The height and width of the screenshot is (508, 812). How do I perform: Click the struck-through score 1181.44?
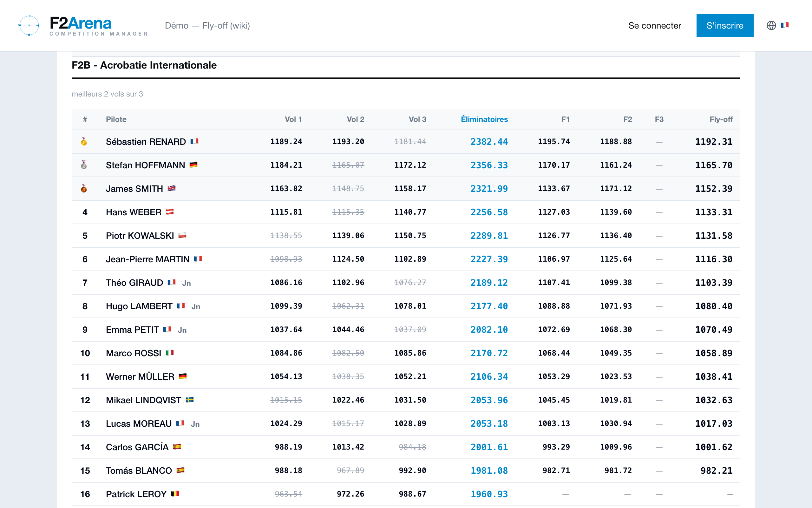(410, 142)
